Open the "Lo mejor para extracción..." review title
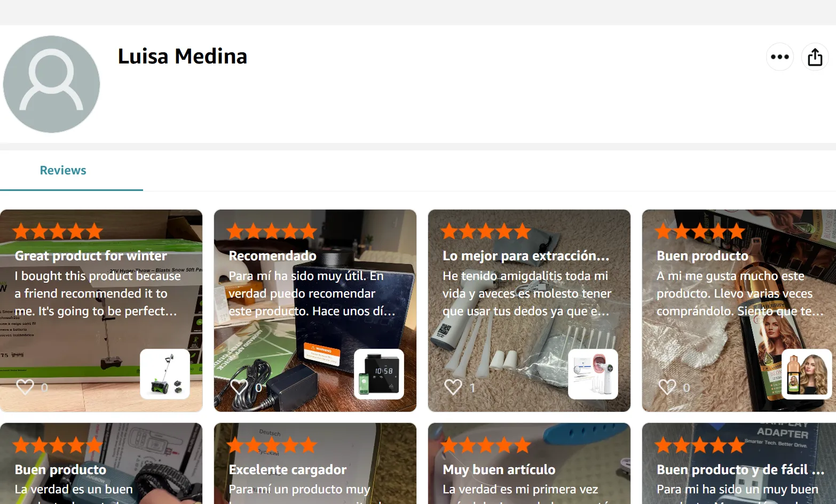This screenshot has height=504, width=836. pyautogui.click(x=526, y=256)
